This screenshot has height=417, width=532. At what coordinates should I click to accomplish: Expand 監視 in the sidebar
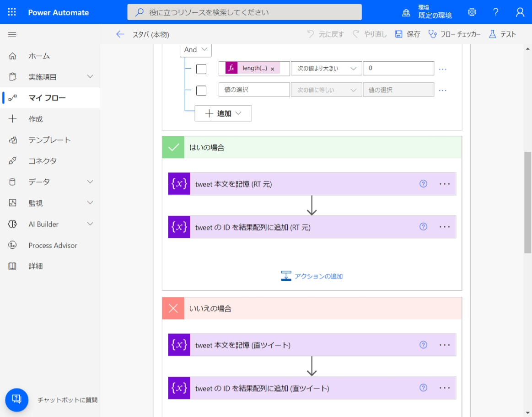(90, 203)
